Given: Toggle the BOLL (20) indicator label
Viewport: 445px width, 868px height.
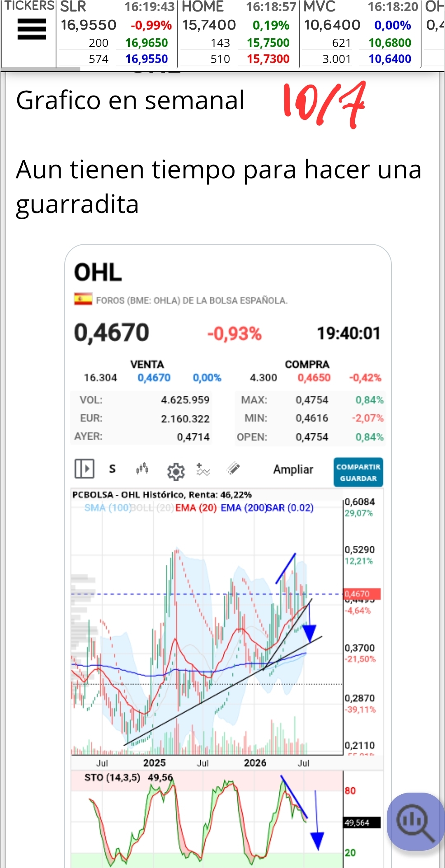Looking at the screenshot, I should 152,508.
